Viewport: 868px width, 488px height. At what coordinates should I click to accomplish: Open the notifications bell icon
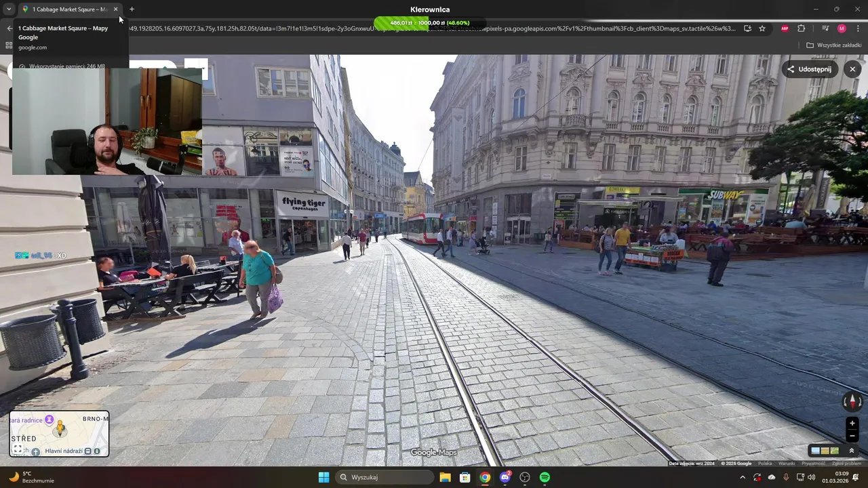click(x=856, y=477)
